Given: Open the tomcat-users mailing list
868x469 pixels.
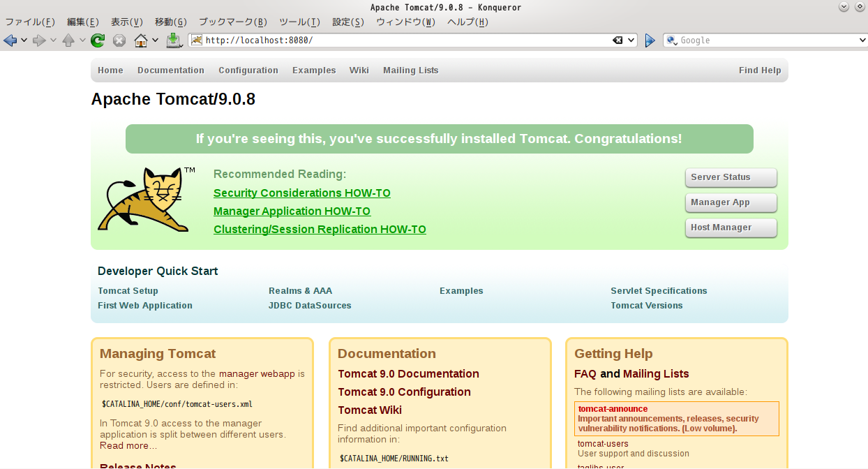Looking at the screenshot, I should [603, 444].
